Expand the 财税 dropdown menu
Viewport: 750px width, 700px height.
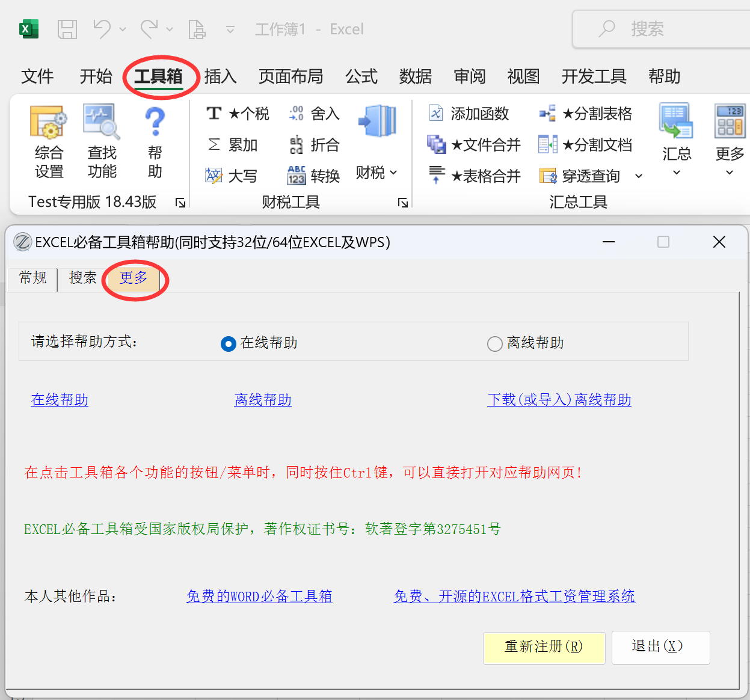tap(377, 173)
